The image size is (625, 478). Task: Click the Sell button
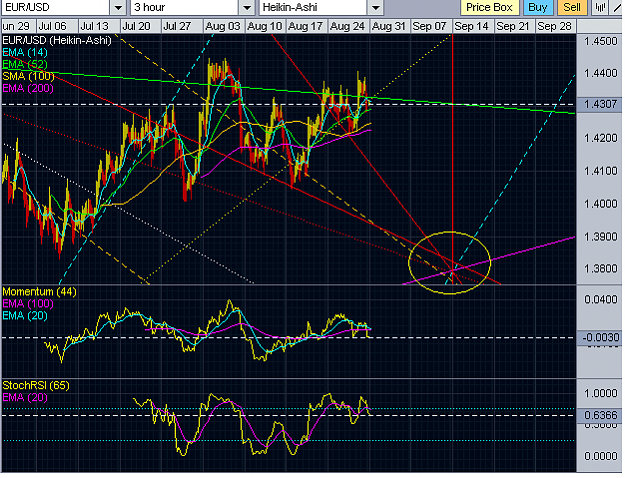572,8
